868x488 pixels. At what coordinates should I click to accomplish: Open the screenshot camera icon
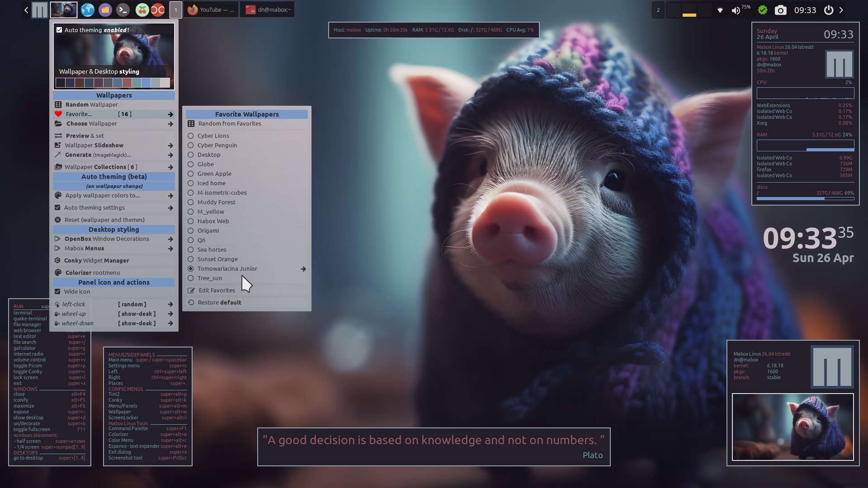780,10
